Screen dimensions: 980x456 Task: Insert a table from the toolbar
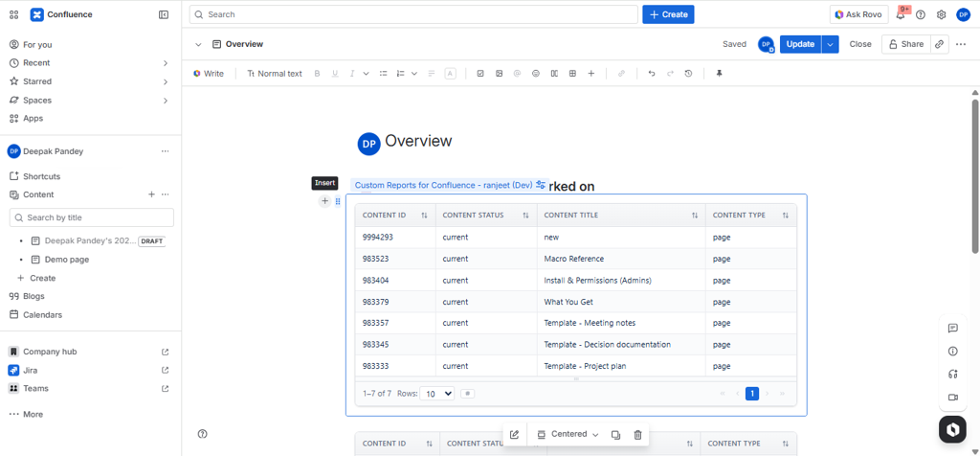572,73
